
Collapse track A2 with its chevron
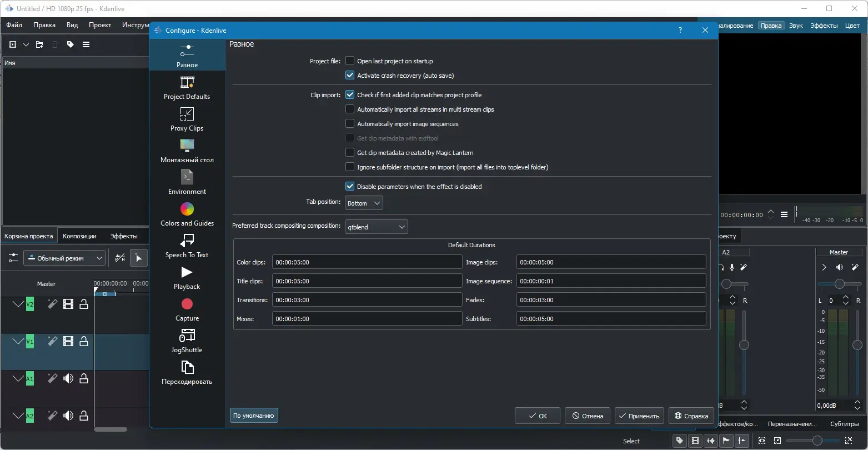[x=18, y=416]
